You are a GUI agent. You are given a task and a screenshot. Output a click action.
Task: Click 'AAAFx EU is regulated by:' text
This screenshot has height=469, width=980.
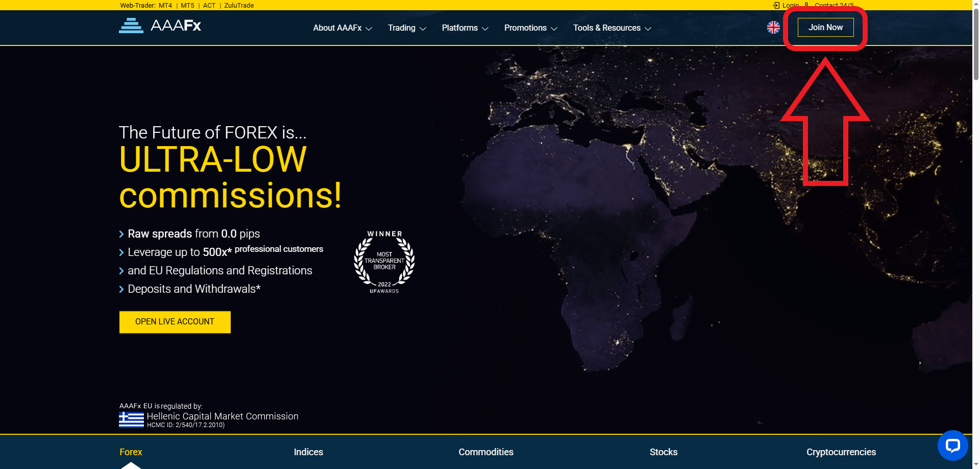tap(161, 406)
